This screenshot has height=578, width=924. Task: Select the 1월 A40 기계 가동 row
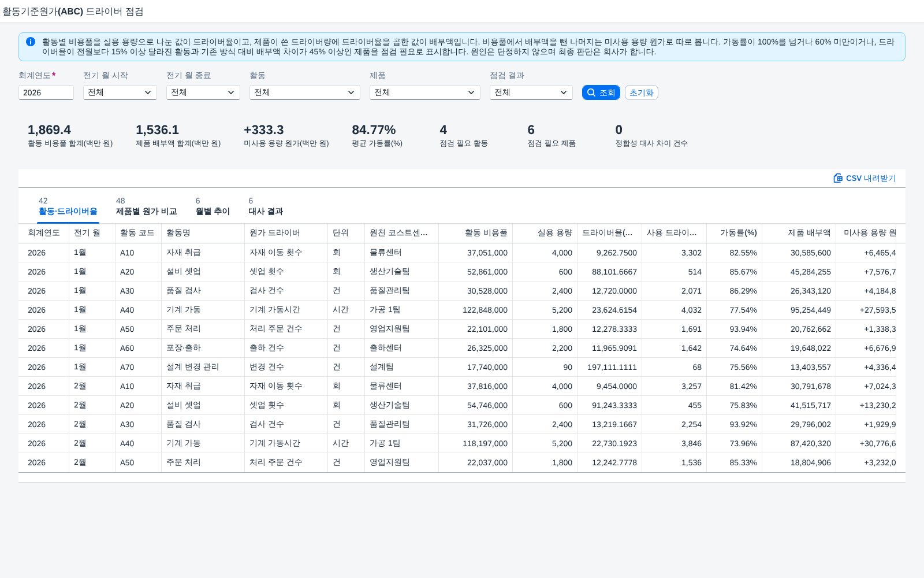[462, 310]
